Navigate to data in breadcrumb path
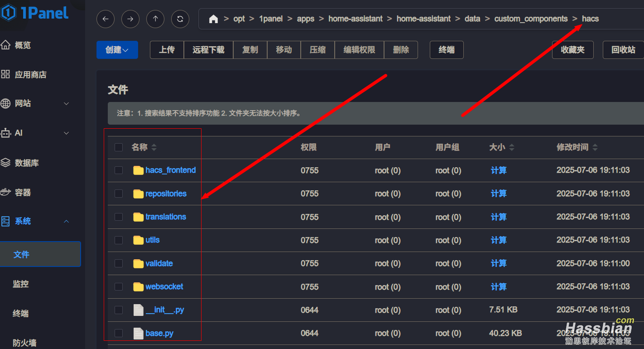 pyautogui.click(x=472, y=19)
